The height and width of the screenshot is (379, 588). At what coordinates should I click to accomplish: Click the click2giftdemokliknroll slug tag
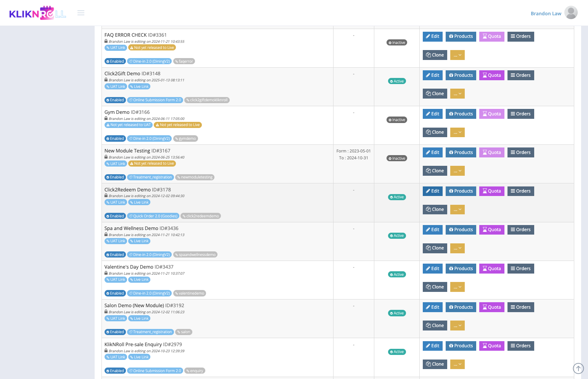[x=207, y=100]
